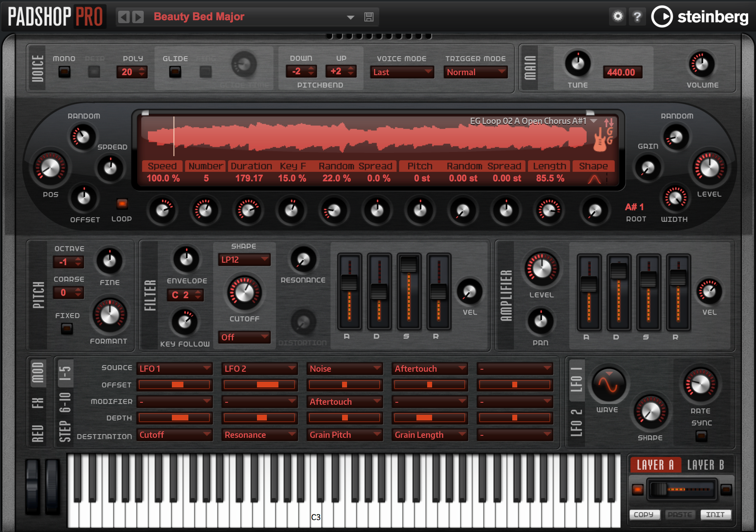
Task: Open settings with the gear icon
Action: point(618,17)
